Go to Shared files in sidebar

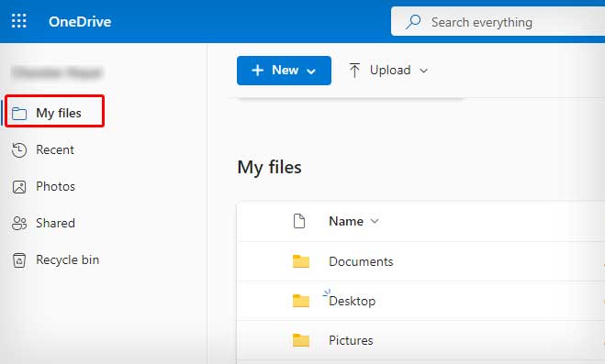tap(55, 223)
